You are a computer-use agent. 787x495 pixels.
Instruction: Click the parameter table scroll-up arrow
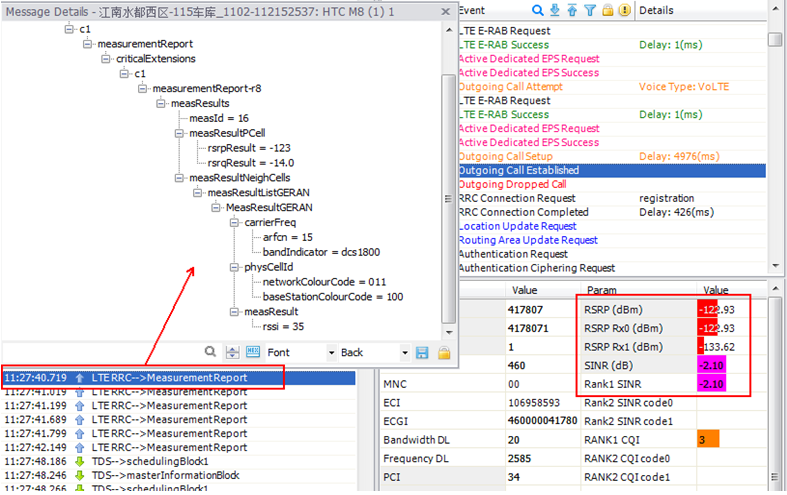coord(775,289)
